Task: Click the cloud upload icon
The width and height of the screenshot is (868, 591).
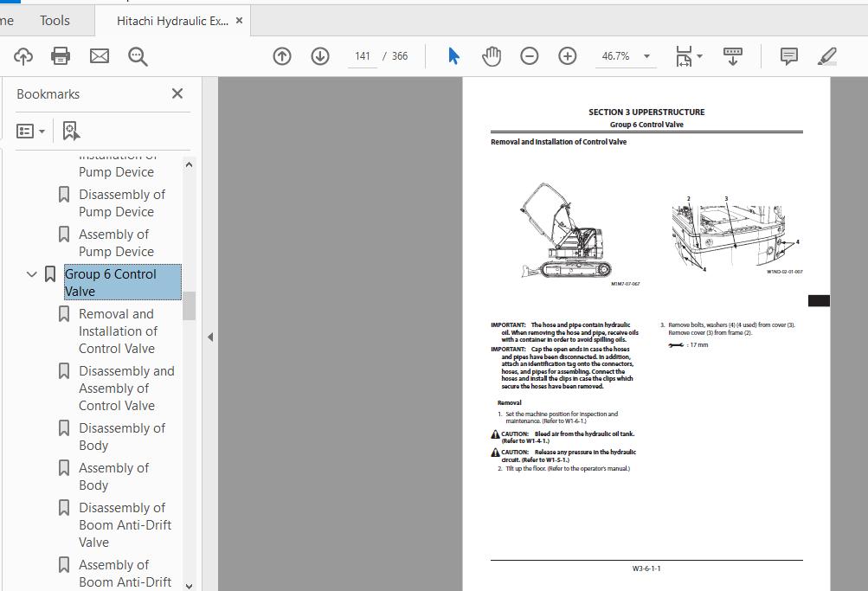Action: pyautogui.click(x=23, y=56)
